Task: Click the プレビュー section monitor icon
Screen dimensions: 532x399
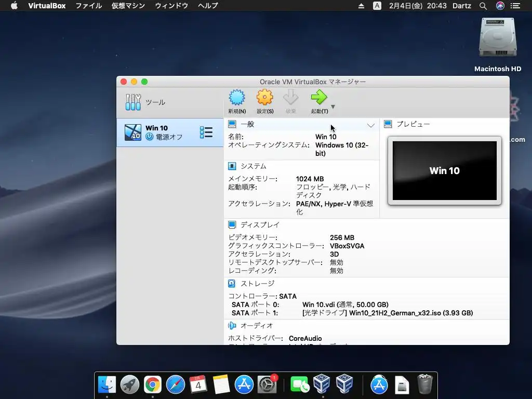Action: 388,124
